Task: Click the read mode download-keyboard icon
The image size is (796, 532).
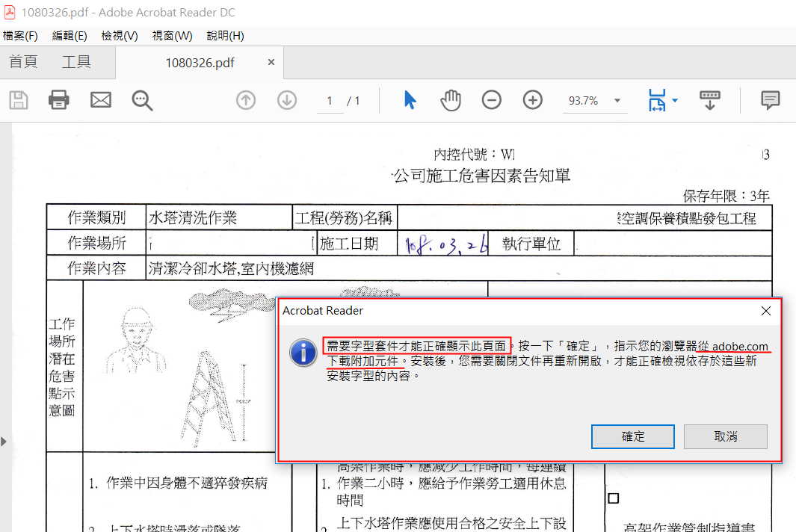Action: click(x=710, y=100)
